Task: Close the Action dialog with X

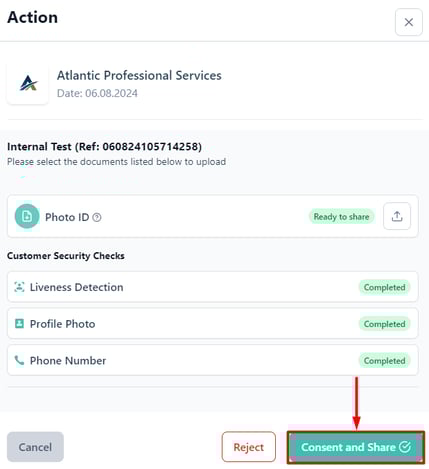Action: pos(409,22)
